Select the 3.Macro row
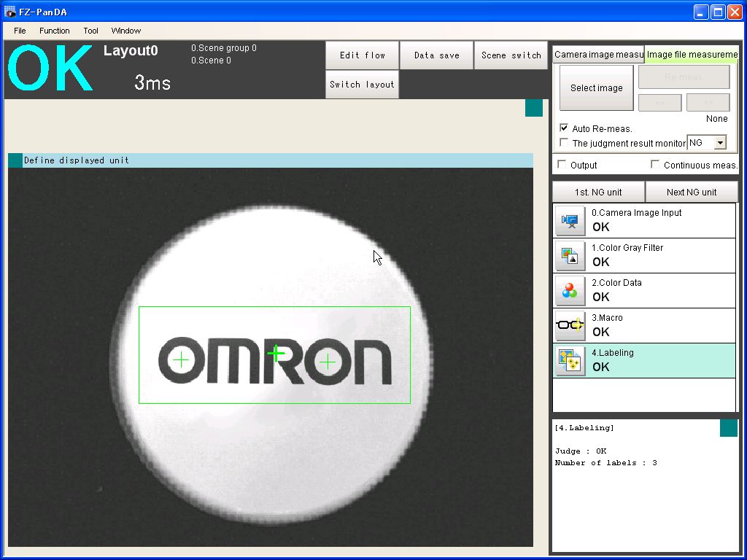 pos(644,326)
